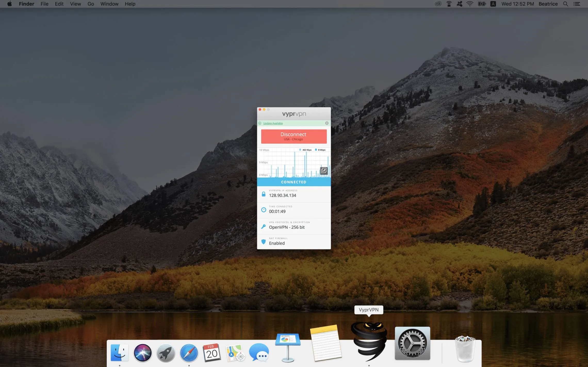Click Spotlight search magnifier icon
The height and width of the screenshot is (367, 588).
566,4
